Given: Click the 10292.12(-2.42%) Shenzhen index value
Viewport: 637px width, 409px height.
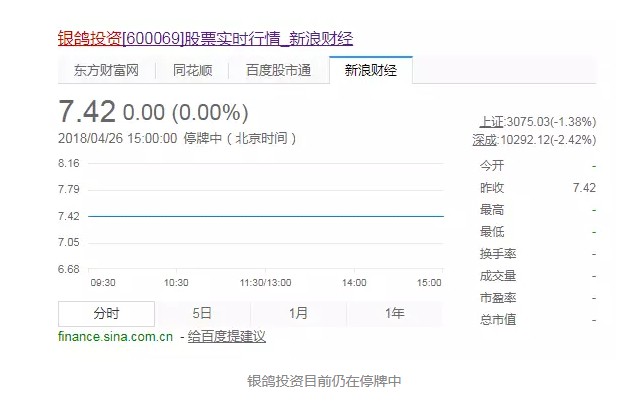Looking at the screenshot, I should (548, 140).
